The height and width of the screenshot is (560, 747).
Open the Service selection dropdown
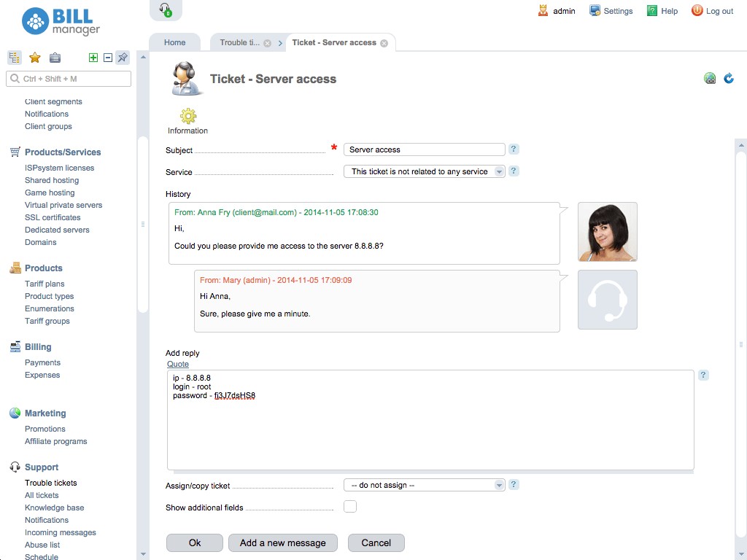500,172
